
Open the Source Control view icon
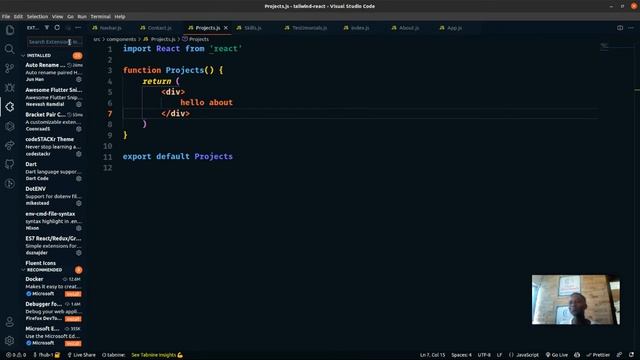(x=10, y=68)
